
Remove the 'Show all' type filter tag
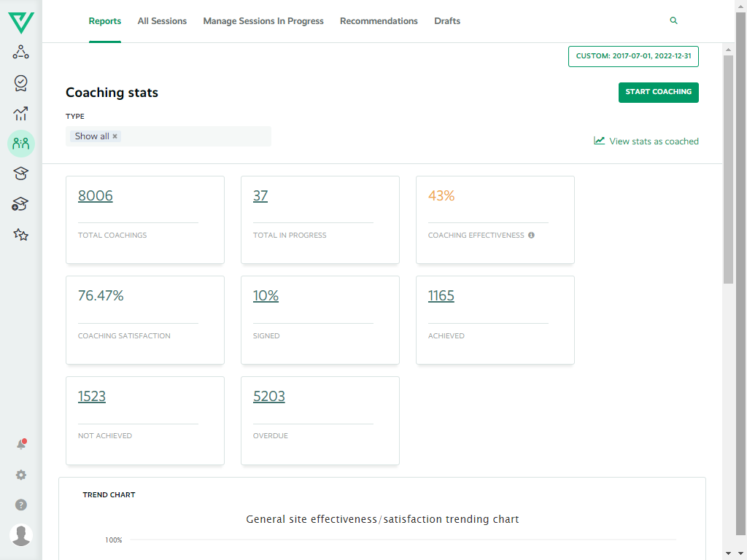click(x=115, y=136)
